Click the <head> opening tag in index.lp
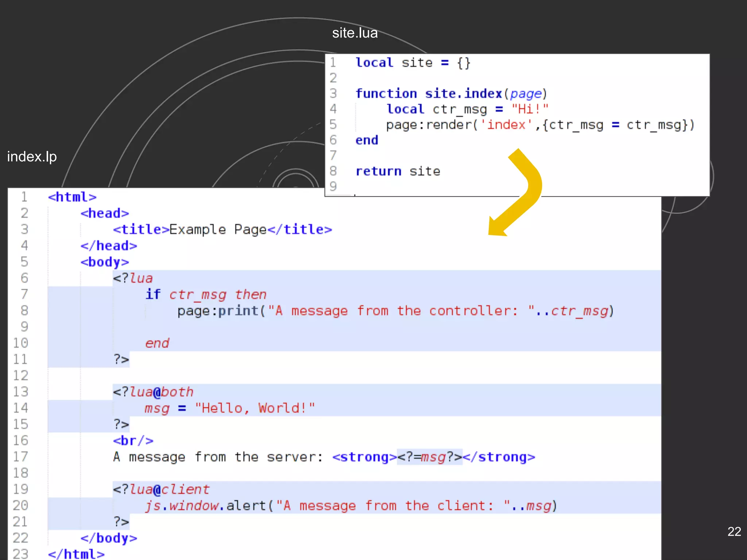 (x=105, y=213)
